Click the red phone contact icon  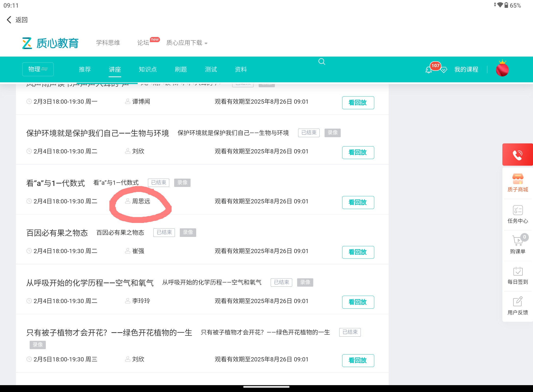pos(517,155)
